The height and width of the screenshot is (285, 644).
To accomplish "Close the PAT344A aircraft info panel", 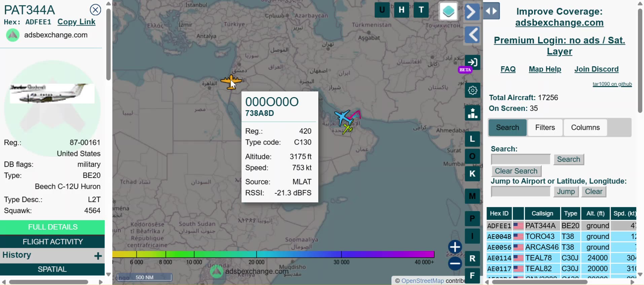I will pos(96,10).
